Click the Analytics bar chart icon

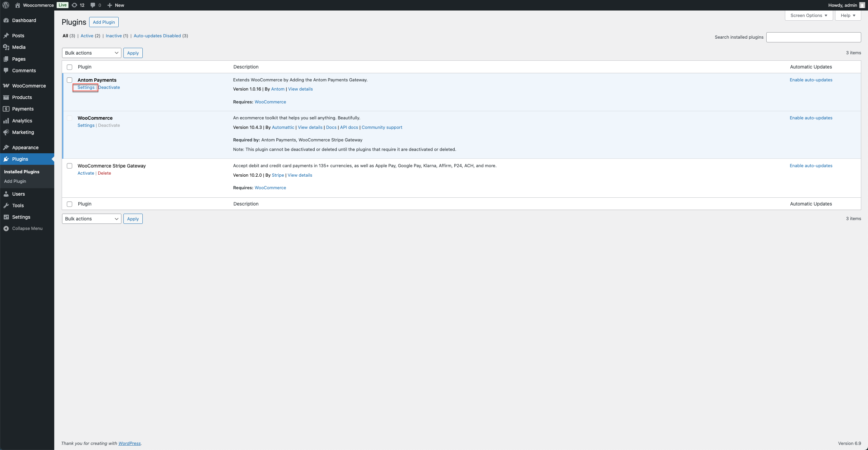[x=6, y=121]
